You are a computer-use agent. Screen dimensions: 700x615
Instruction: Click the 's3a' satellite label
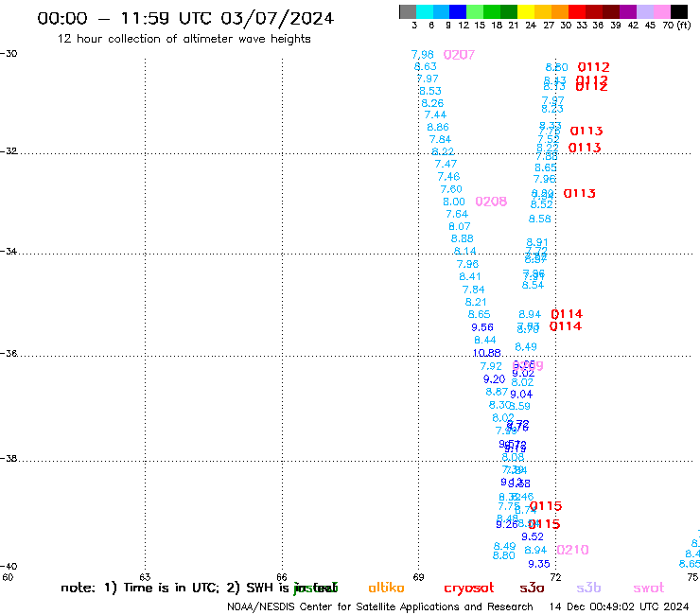coord(532,588)
